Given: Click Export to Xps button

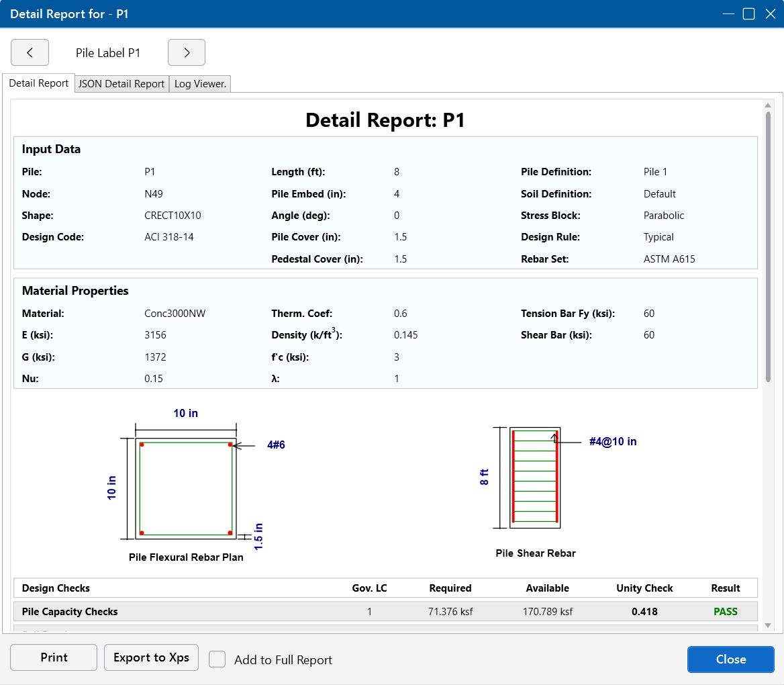Looking at the screenshot, I should pos(151,657).
